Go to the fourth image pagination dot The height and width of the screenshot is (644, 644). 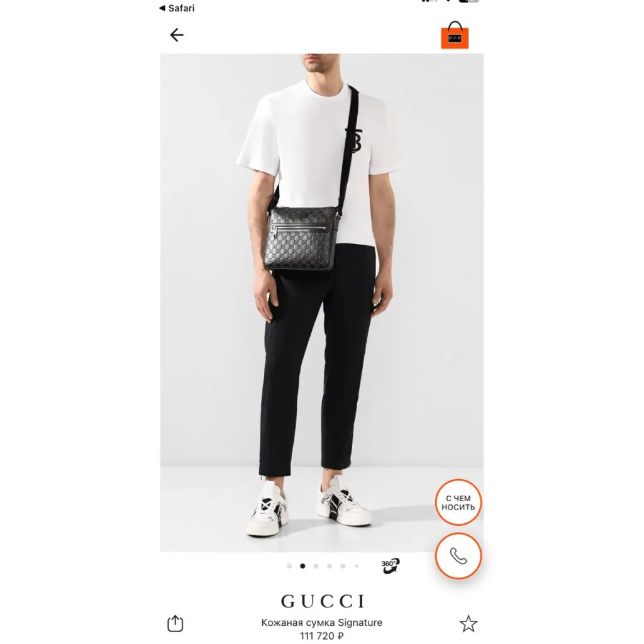click(330, 566)
